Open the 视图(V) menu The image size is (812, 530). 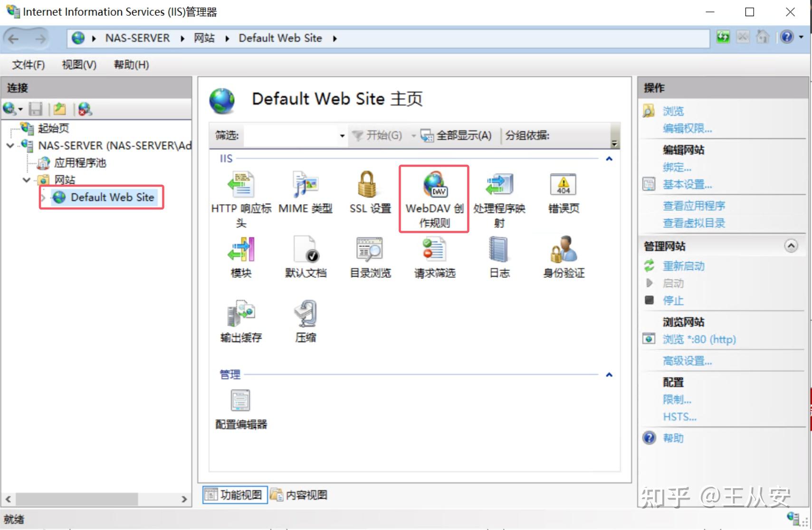click(x=77, y=65)
